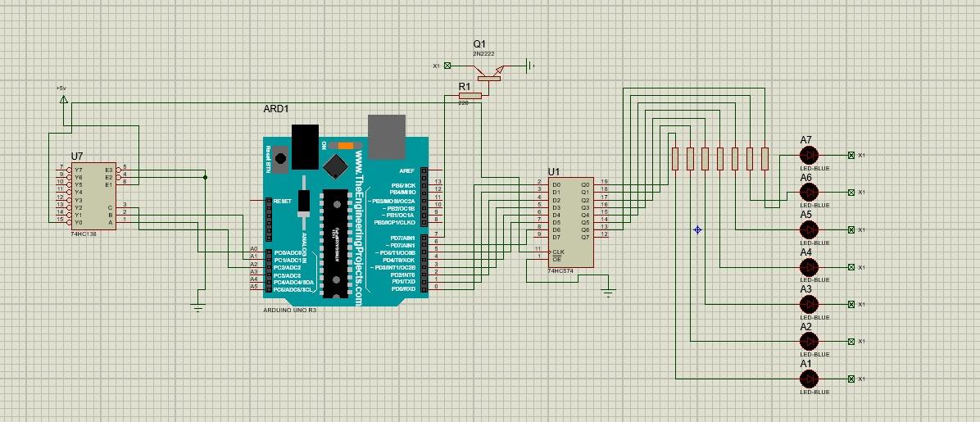Image resolution: width=980 pixels, height=422 pixels.
Task: Select the LED labeled A7
Action: [809, 155]
